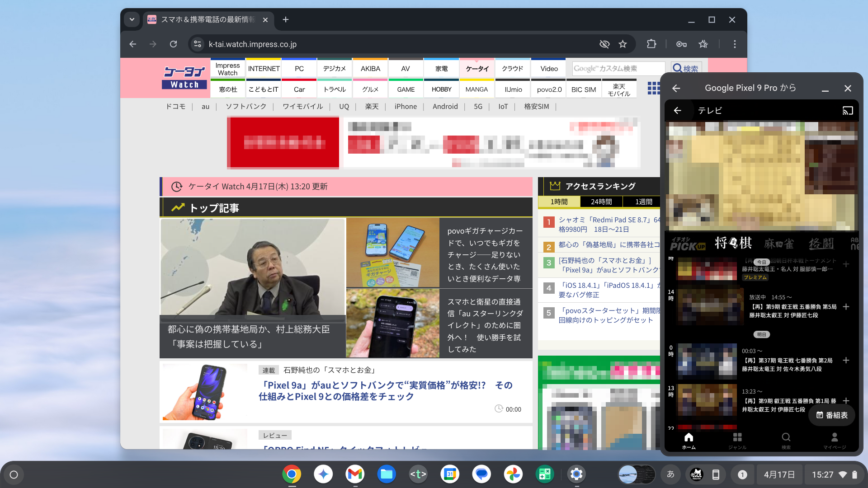Open the MANGA navigation tab

pos(477,89)
